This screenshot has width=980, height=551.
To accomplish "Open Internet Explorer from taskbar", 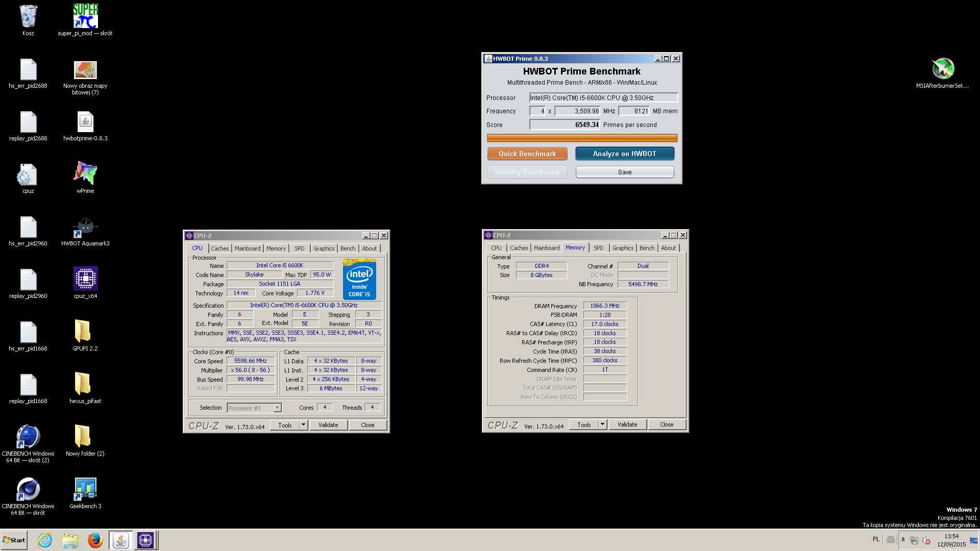I will [45, 540].
